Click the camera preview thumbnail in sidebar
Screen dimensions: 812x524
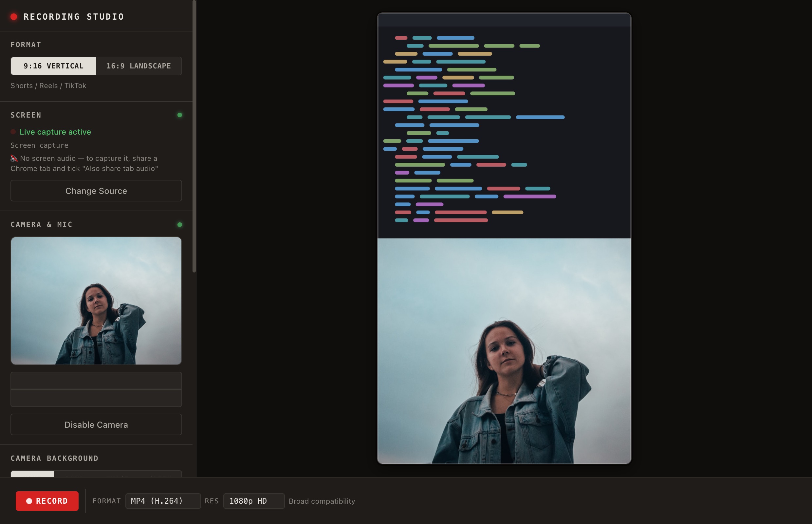(x=96, y=301)
